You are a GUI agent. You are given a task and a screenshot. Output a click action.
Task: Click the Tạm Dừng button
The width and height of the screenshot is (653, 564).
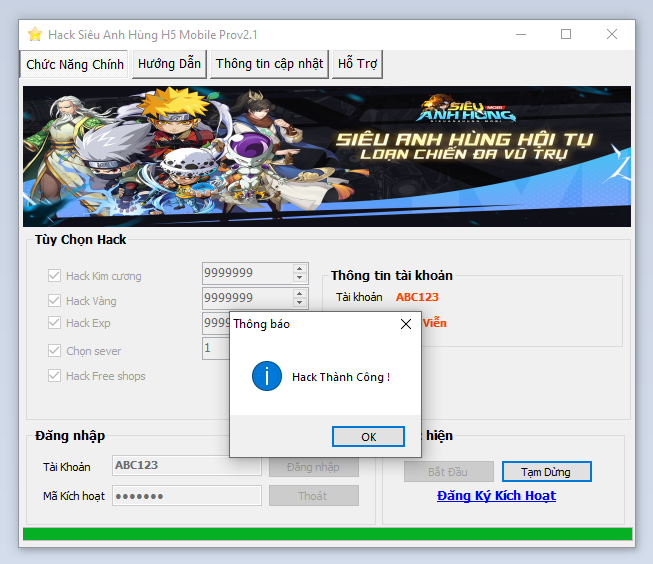click(x=546, y=472)
